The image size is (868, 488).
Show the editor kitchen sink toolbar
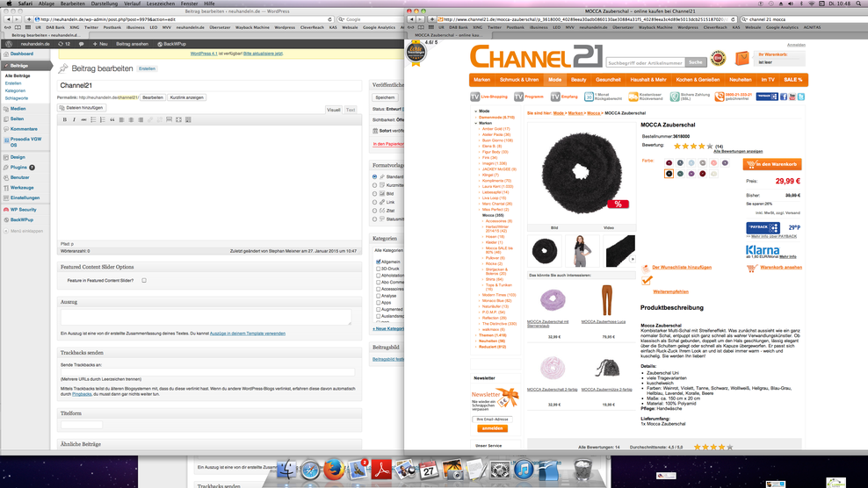188,119
